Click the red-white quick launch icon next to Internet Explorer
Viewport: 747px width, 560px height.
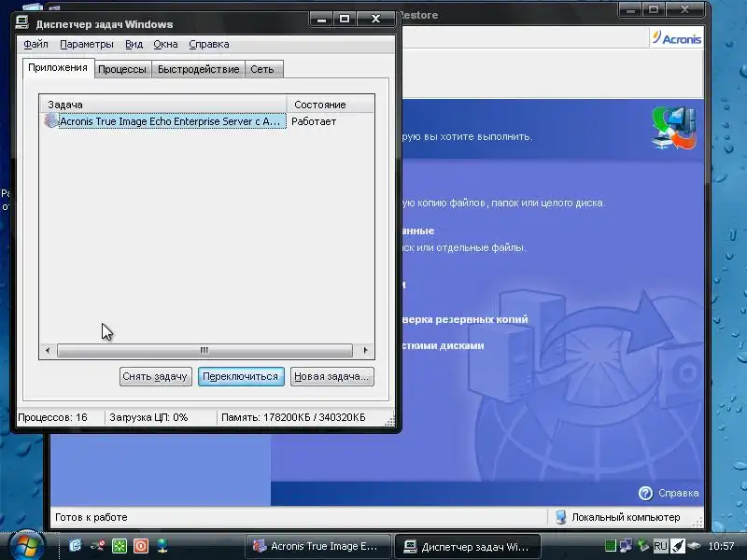tap(98, 545)
